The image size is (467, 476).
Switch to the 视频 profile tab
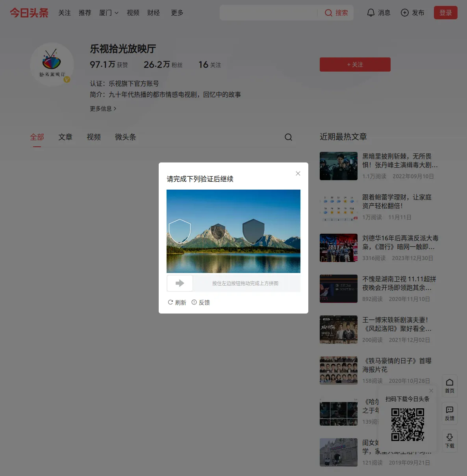coord(94,137)
